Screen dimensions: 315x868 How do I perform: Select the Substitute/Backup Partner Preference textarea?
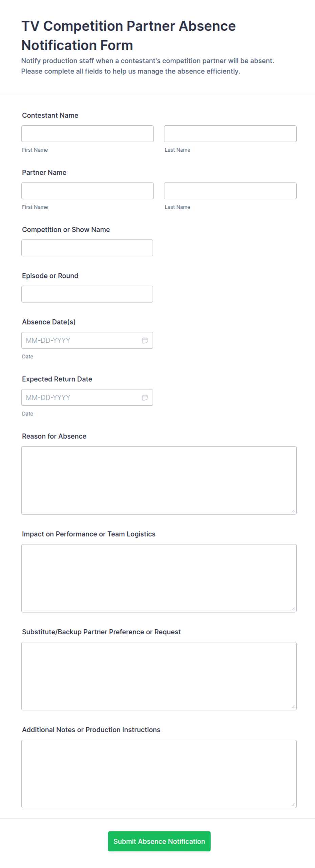click(159, 676)
